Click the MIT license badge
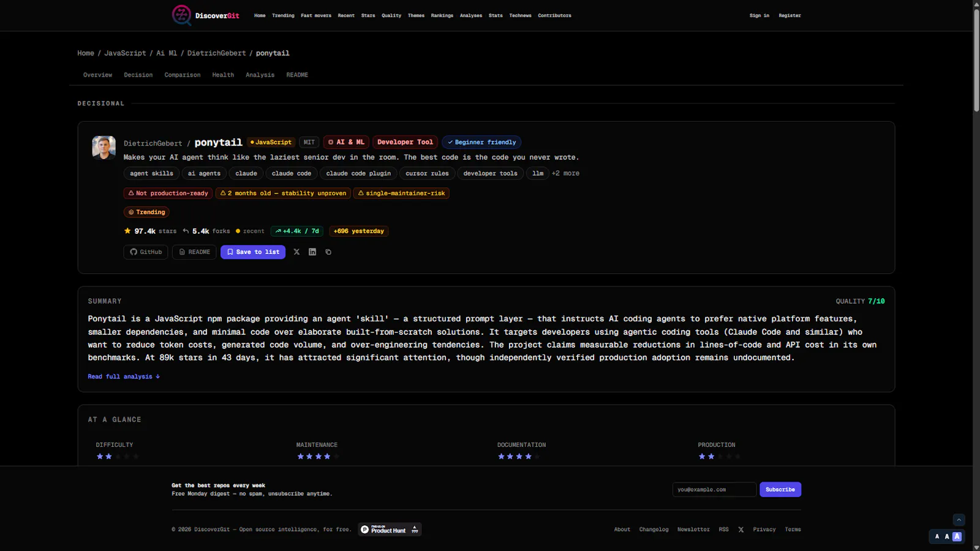This screenshot has width=980, height=551. click(309, 142)
